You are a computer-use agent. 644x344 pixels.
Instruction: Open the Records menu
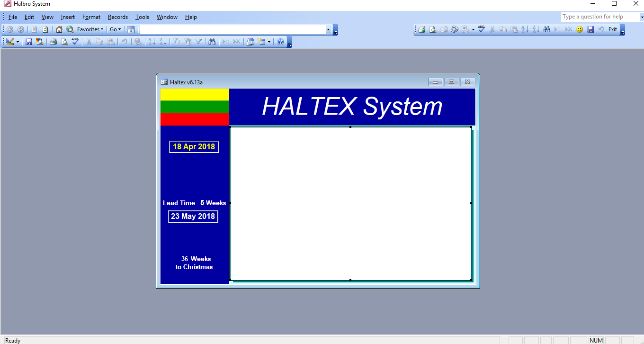[x=118, y=17]
